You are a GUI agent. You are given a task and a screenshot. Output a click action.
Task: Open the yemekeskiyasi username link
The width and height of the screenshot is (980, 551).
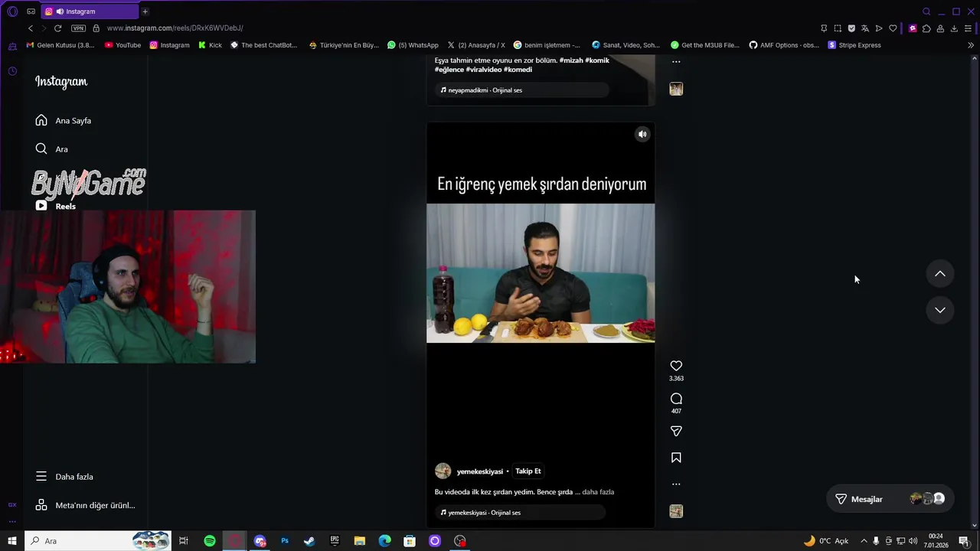point(479,471)
